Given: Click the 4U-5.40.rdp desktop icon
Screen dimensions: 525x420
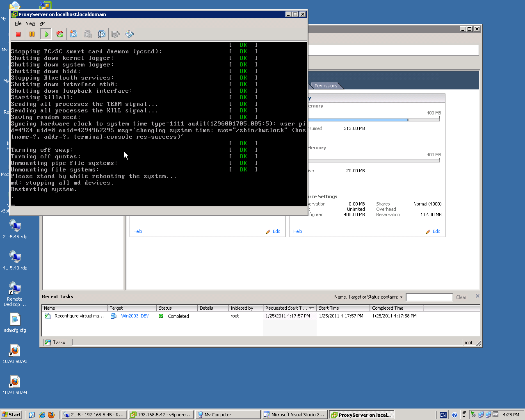Looking at the screenshot, I should pos(15,260).
